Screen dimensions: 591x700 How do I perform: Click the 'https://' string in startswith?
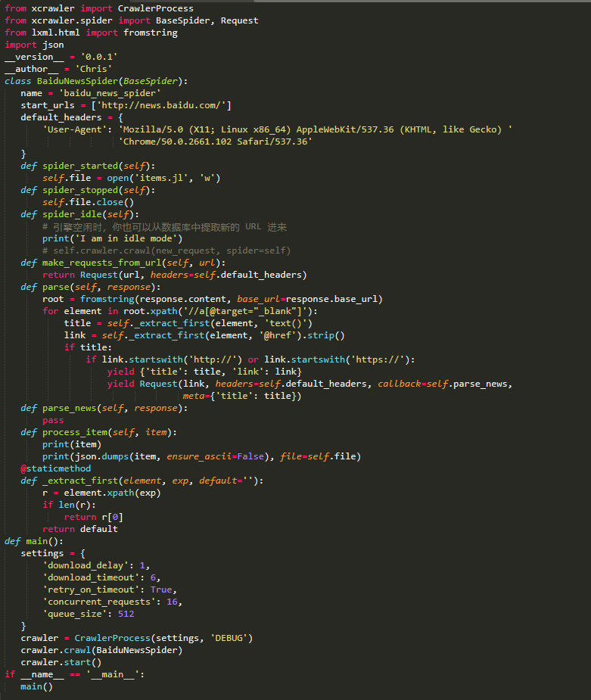(x=378, y=359)
